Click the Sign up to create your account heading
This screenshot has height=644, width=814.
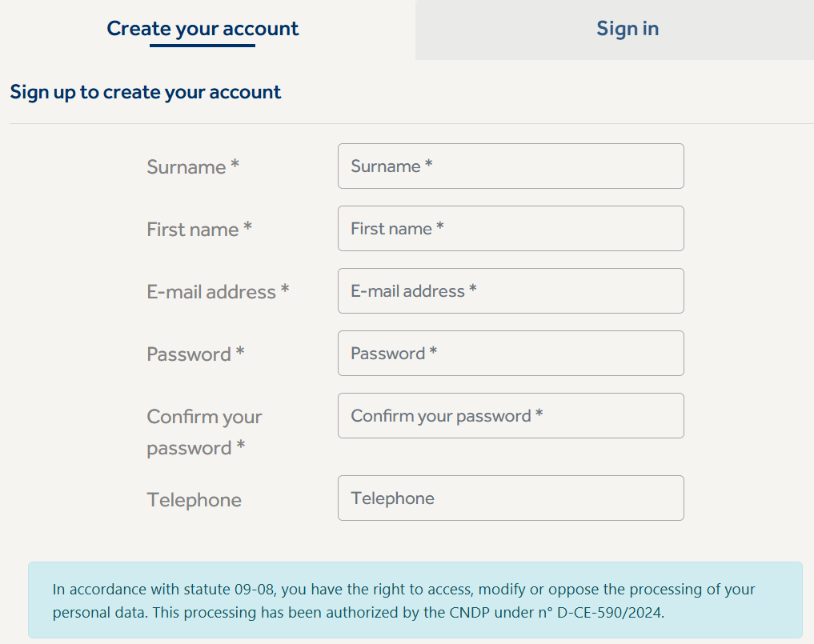146,92
